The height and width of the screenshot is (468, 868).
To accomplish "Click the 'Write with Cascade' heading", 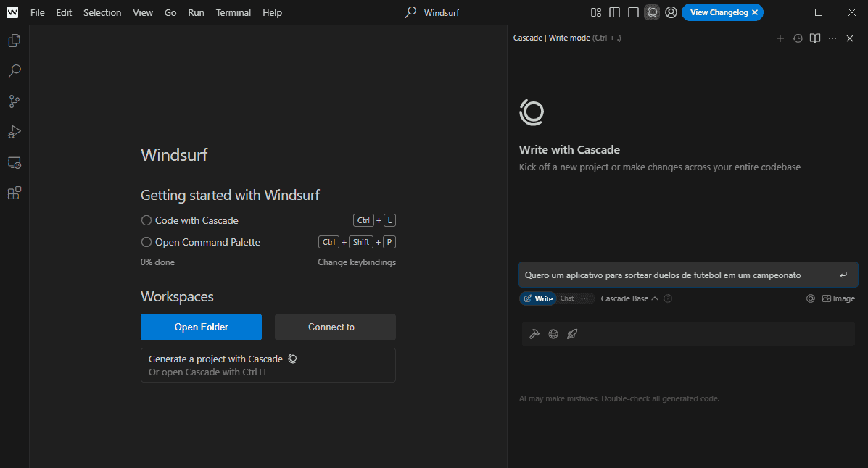I will tap(569, 149).
